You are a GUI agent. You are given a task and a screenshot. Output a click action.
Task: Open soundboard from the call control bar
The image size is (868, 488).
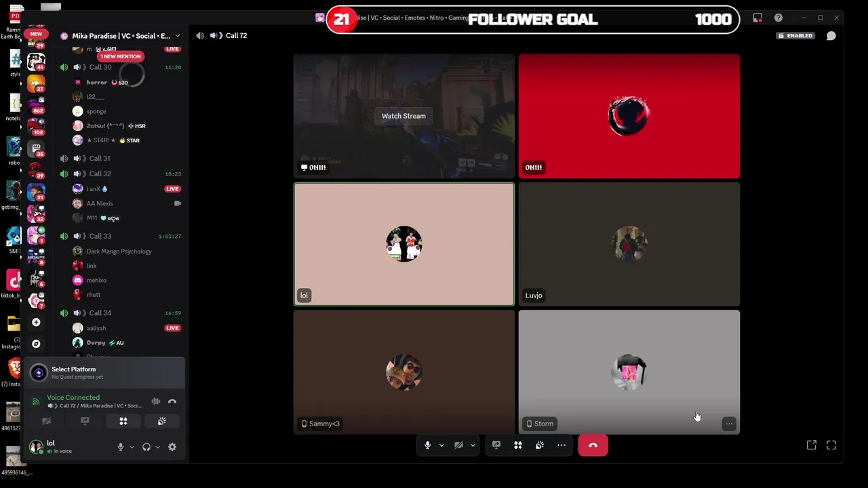click(540, 445)
